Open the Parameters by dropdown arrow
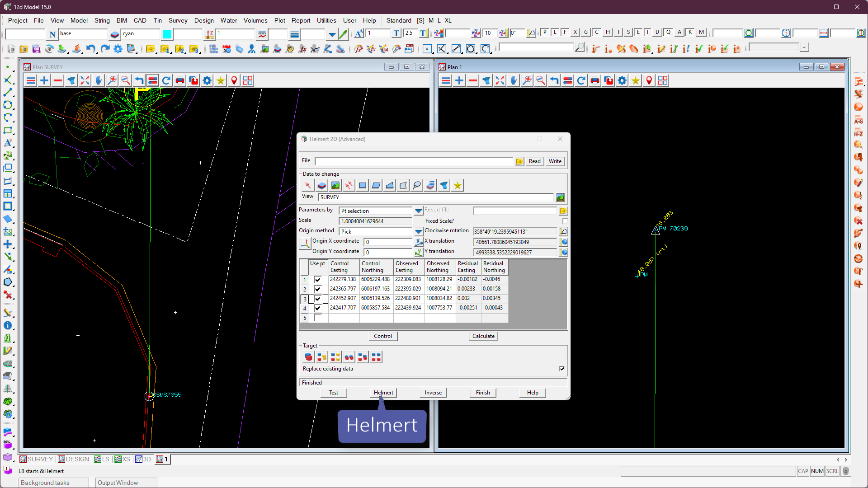This screenshot has height=488, width=868. [419, 211]
